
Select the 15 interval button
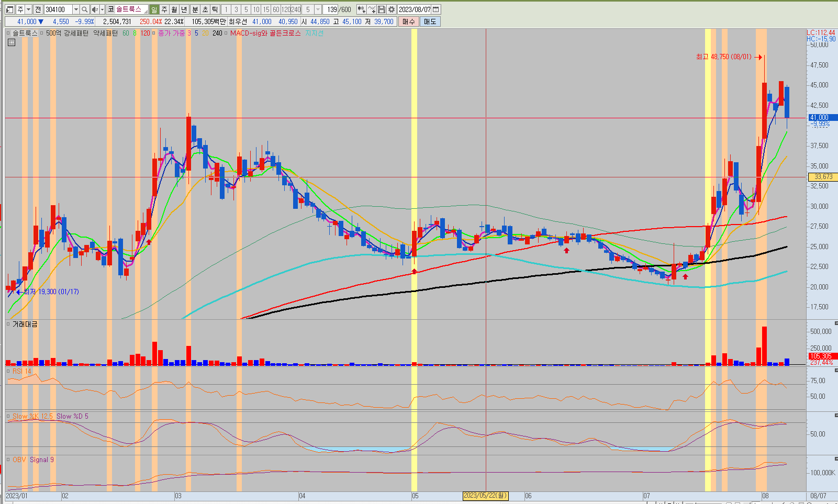point(266,9)
